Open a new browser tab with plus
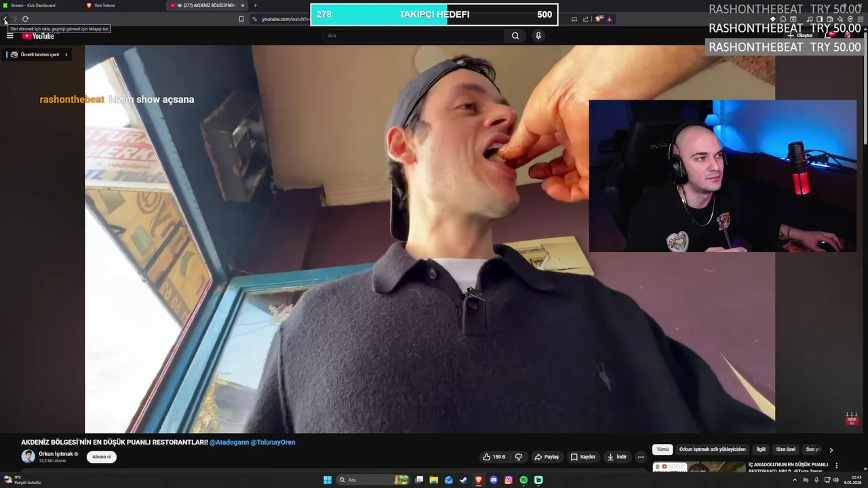The image size is (868, 488). pyautogui.click(x=255, y=5)
